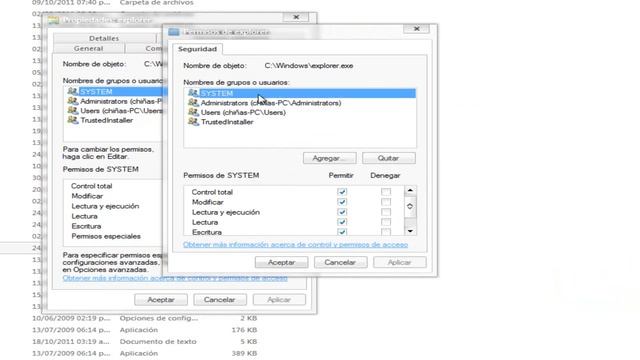The height and width of the screenshot is (360, 640).
Task: Click the properties window title bar icon
Action: 53,20
